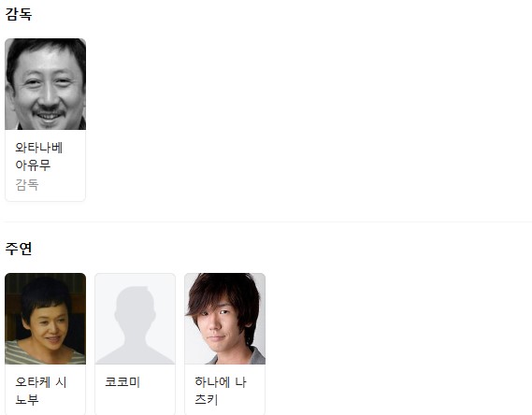Select the word 아유무 on the director card
The height and width of the screenshot is (415, 532).
(33, 165)
